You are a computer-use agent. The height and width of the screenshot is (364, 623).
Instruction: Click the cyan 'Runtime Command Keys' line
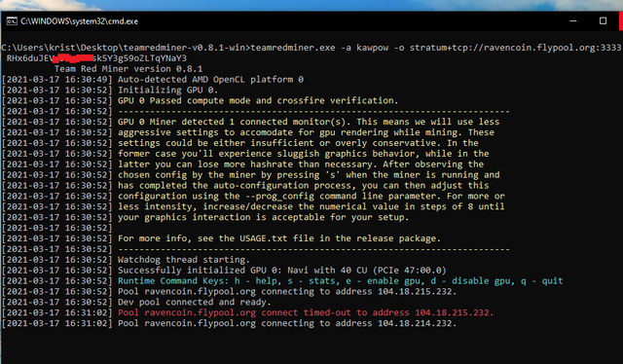(340, 281)
